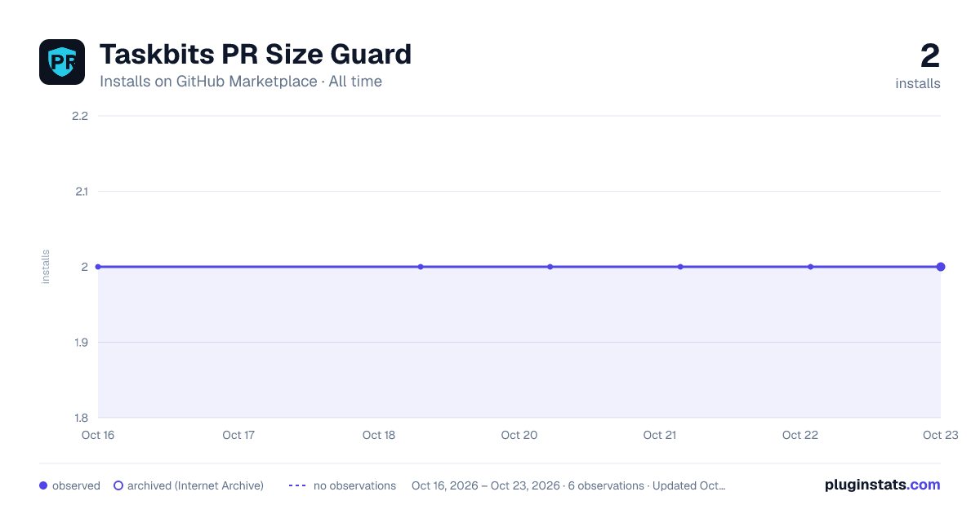Click the 'observed' legend label
980x514 pixels.
pyautogui.click(x=76, y=485)
